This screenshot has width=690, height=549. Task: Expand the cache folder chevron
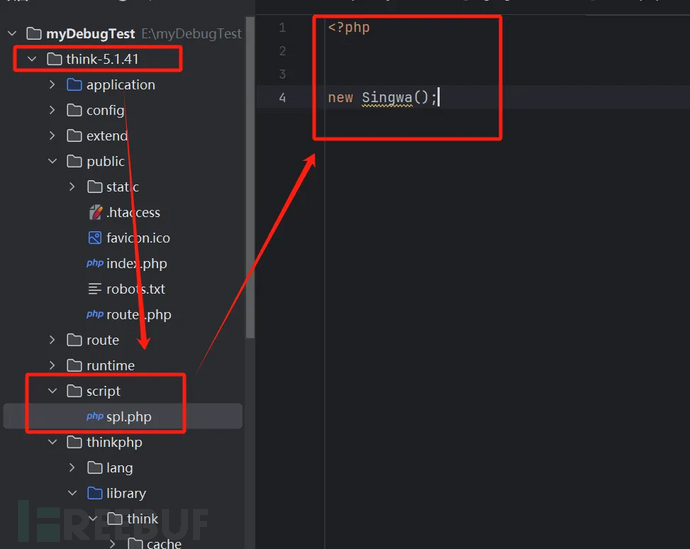point(113,544)
